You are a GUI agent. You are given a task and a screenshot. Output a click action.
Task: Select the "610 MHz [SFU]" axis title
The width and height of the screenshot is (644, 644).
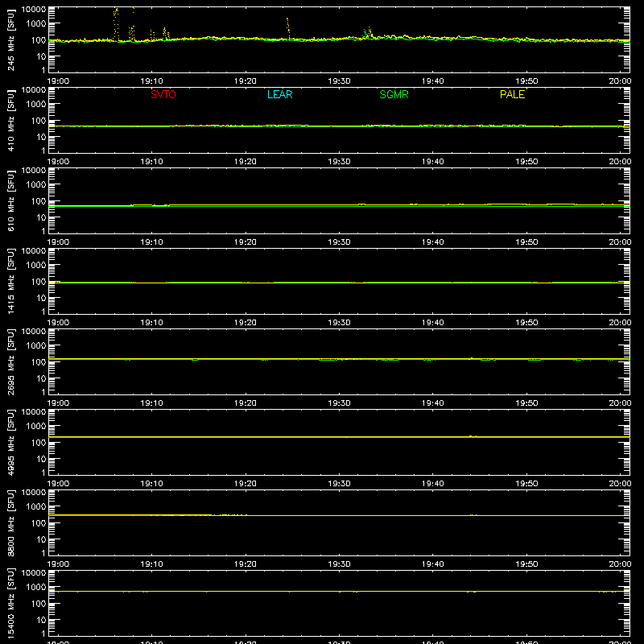tap(10, 200)
